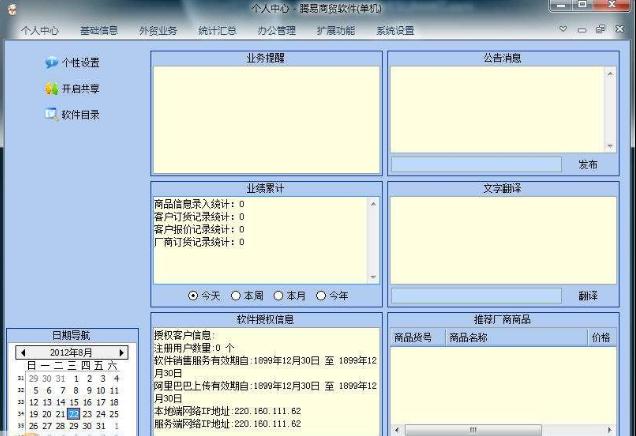Go to next month in calendar
The image size is (636, 436).
pos(122,353)
